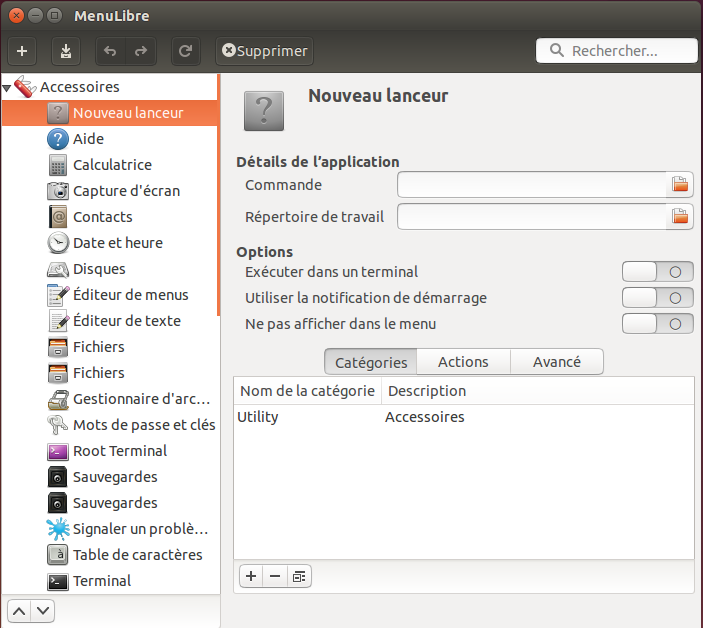Screen dimensions: 703x628
Task: Click the Description column header
Action: pos(538,391)
